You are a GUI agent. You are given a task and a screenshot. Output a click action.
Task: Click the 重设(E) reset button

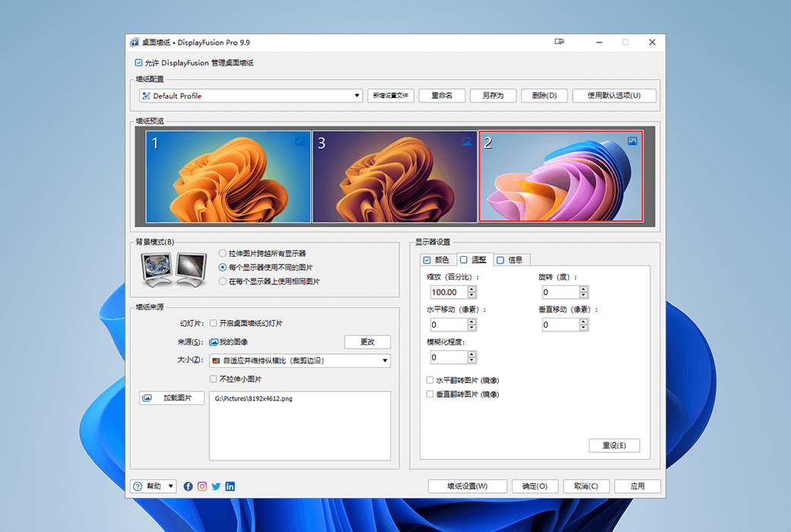(614, 446)
